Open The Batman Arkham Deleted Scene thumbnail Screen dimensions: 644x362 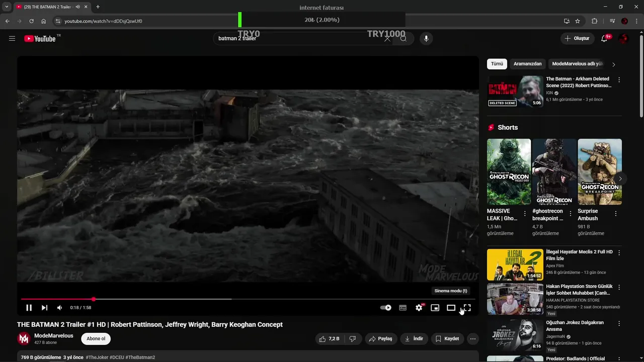pos(515,92)
